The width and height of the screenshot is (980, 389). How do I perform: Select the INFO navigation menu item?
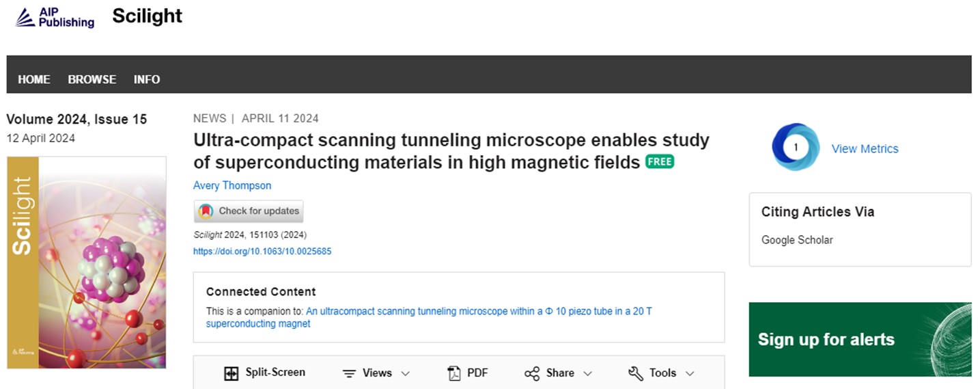coord(147,79)
